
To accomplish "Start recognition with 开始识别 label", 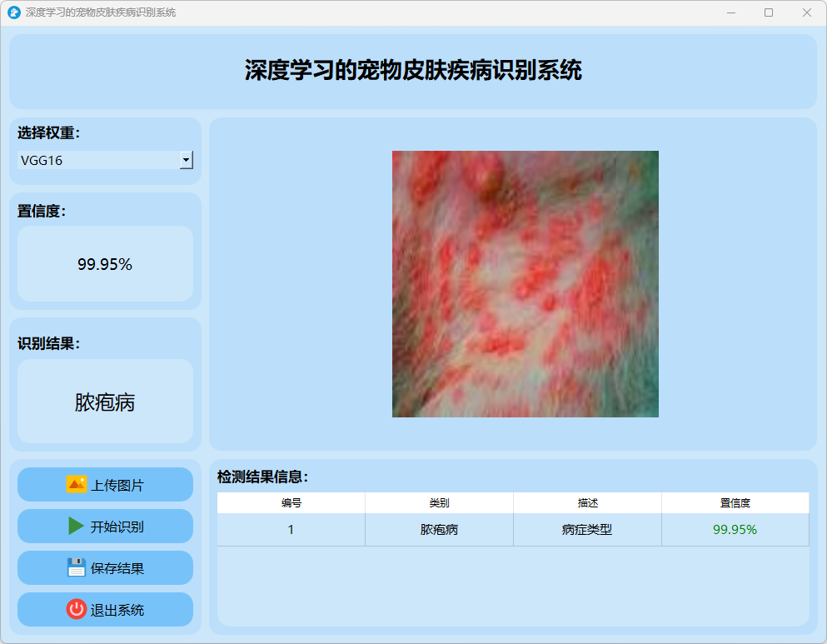I will [x=117, y=527].
